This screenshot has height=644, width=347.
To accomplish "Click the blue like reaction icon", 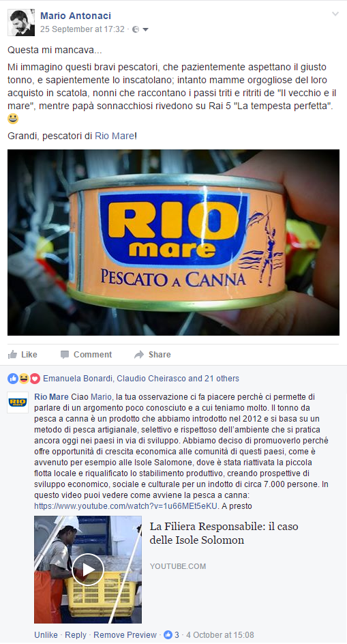I will tap(13, 379).
